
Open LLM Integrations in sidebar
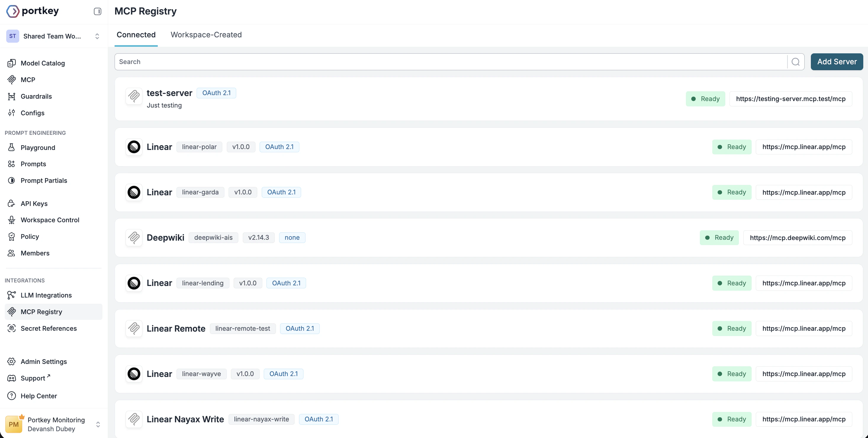46,295
